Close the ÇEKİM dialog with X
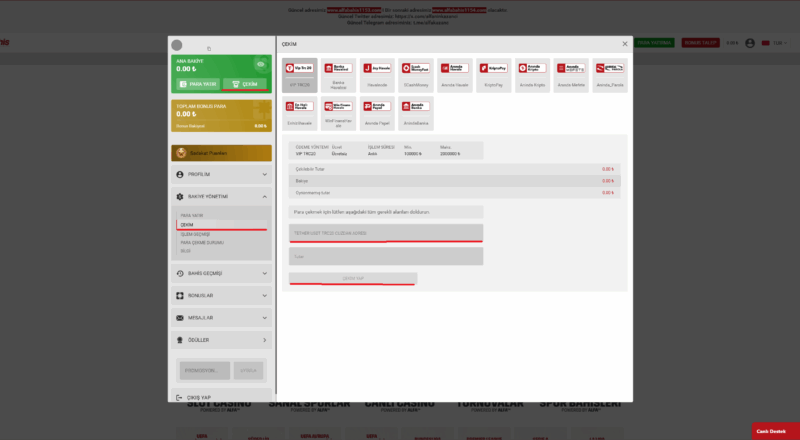The image size is (800, 440). (x=624, y=44)
